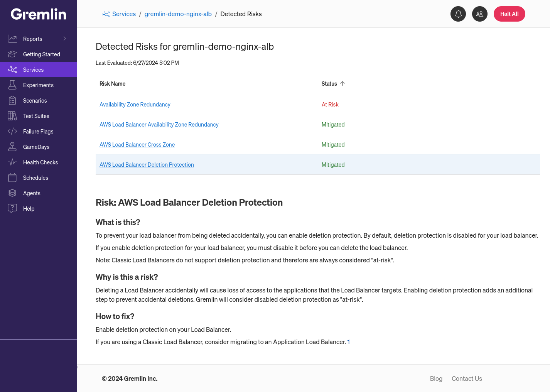The width and height of the screenshot is (550, 392).
Task: Open Availability Zone Redundancy risk
Action: [135, 104]
